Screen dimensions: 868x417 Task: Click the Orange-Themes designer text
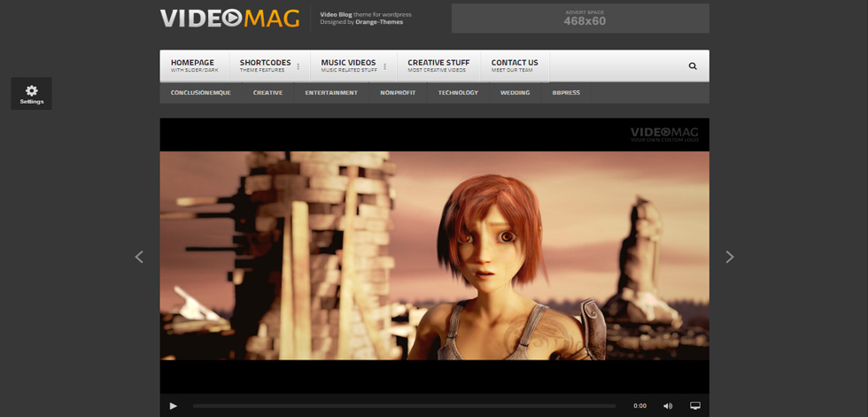coord(379,22)
